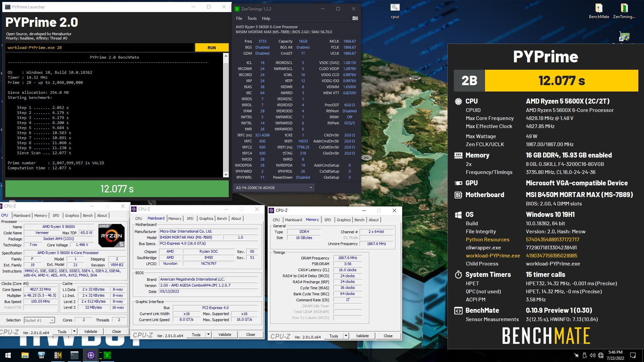
Task: Click the Freq value 3733 in ZenTimings
Action: 262,41
